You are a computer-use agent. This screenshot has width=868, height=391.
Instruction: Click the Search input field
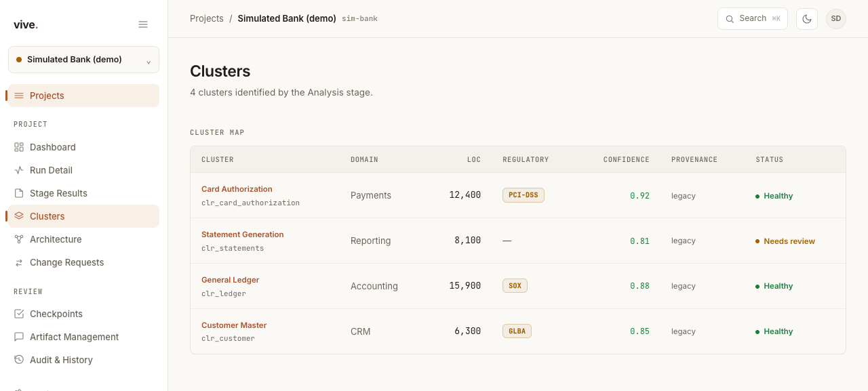click(753, 19)
